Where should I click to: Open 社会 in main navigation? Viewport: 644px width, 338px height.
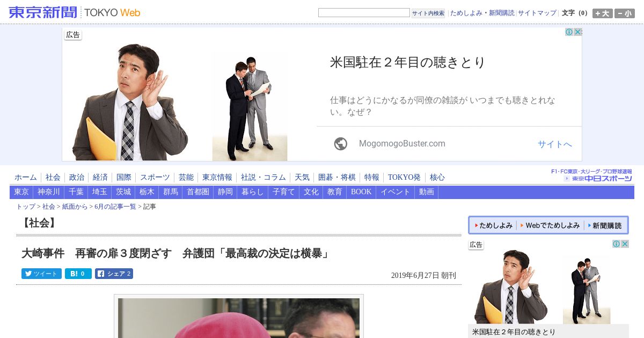[x=53, y=177]
